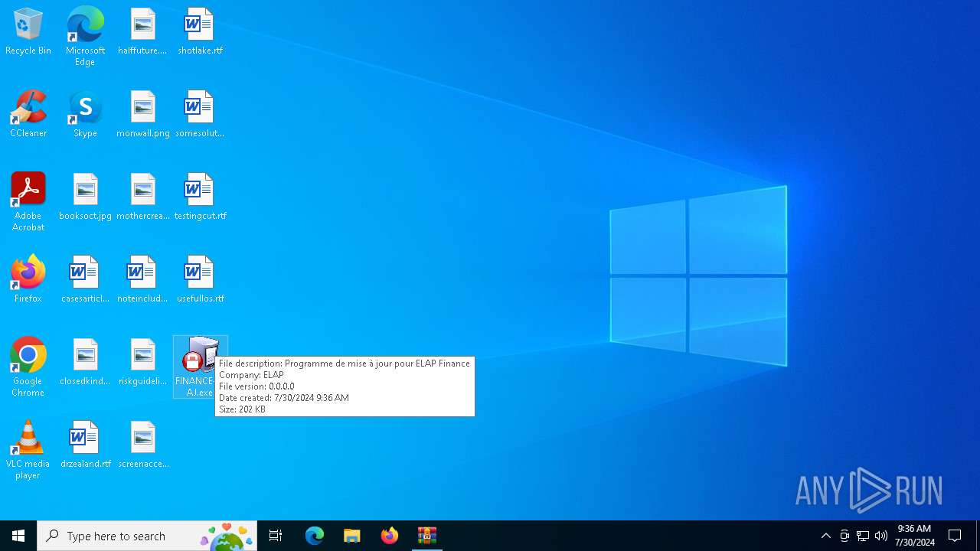The height and width of the screenshot is (551, 980).
Task: Select the noteinclud document file
Action: [x=142, y=280]
